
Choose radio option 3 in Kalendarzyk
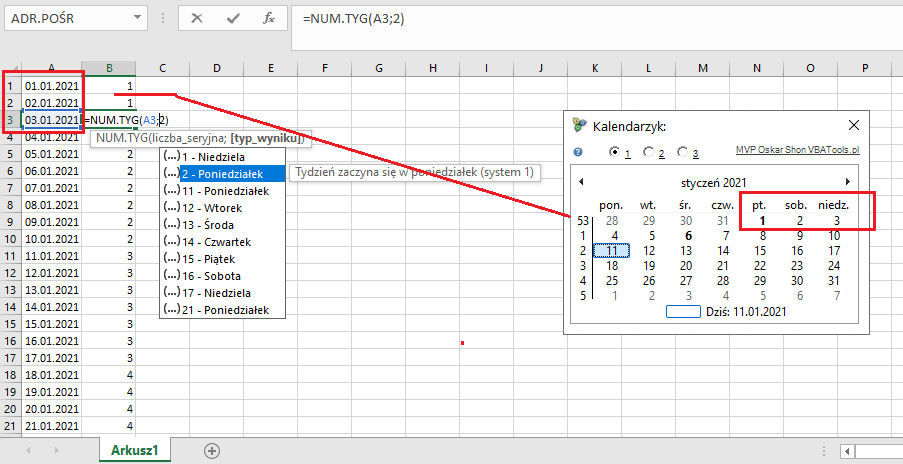[x=682, y=152]
